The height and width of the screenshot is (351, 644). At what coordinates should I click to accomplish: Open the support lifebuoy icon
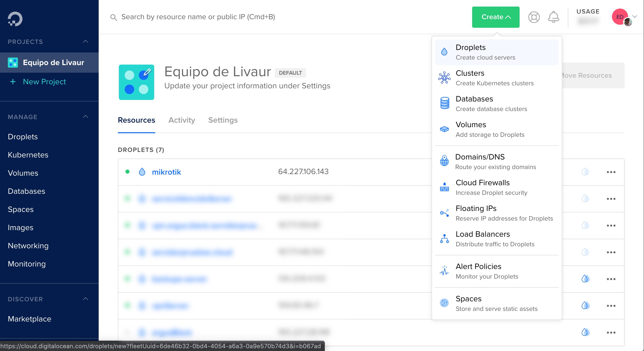pos(534,17)
